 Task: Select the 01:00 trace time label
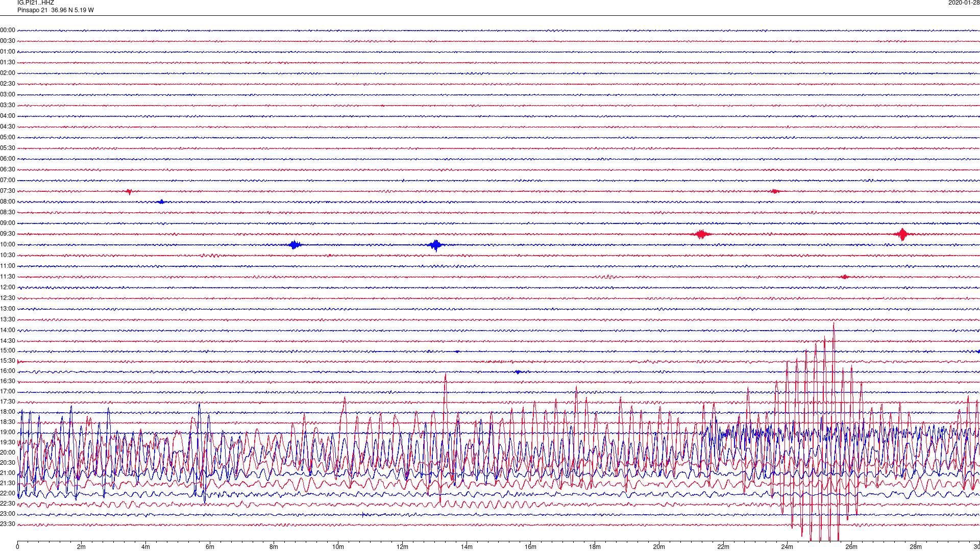pos(8,52)
